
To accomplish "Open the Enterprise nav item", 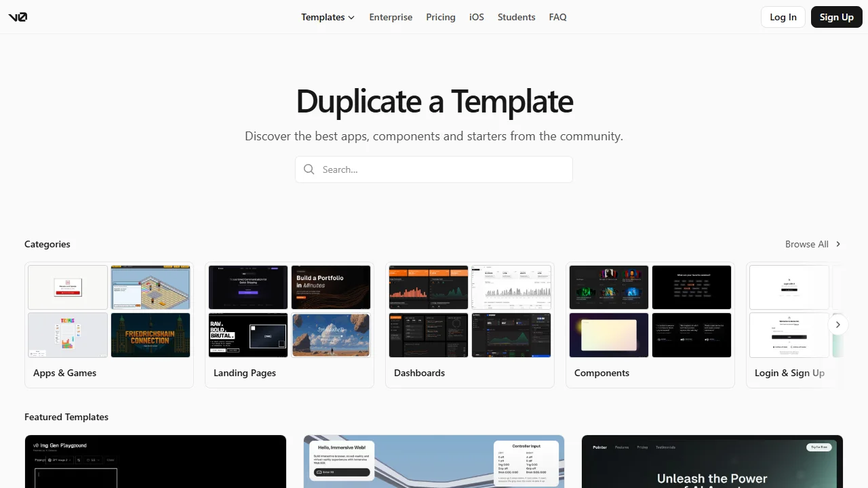I will [391, 17].
